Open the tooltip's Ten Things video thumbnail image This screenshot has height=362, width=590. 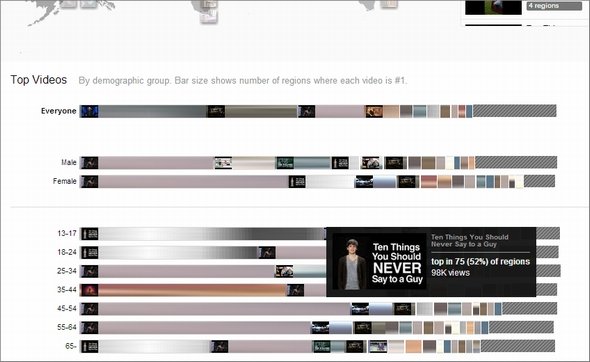pos(380,262)
